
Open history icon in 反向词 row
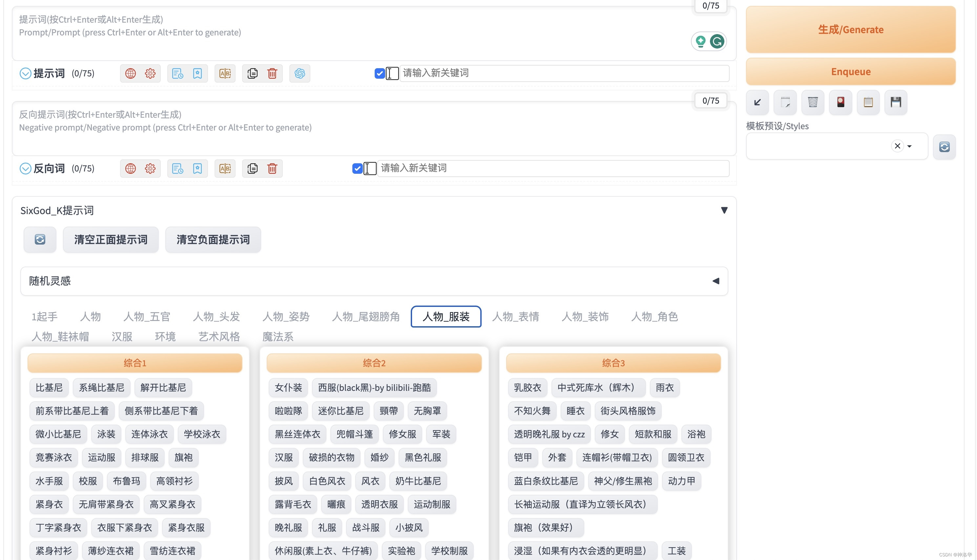click(177, 168)
